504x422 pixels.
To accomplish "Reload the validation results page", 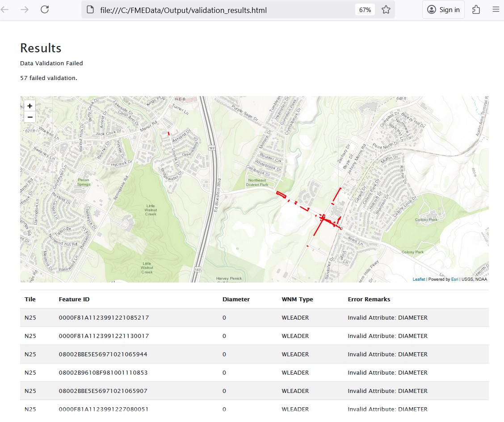I will pyautogui.click(x=45, y=9).
